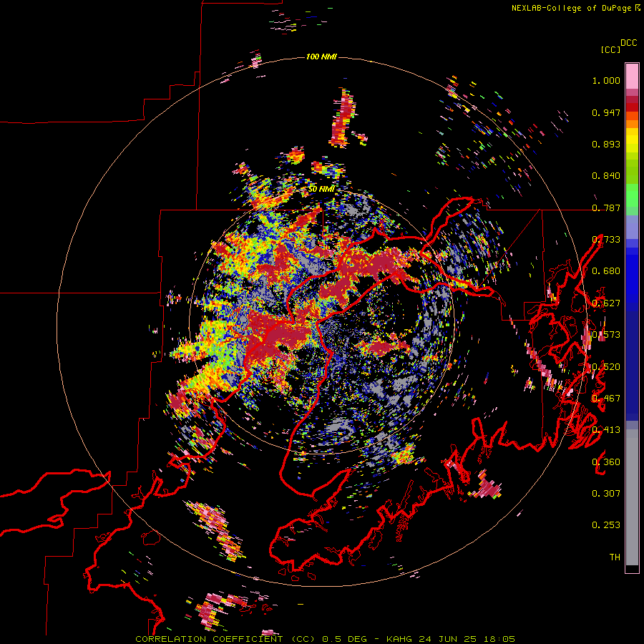Click the [CC] units label

tap(610, 49)
